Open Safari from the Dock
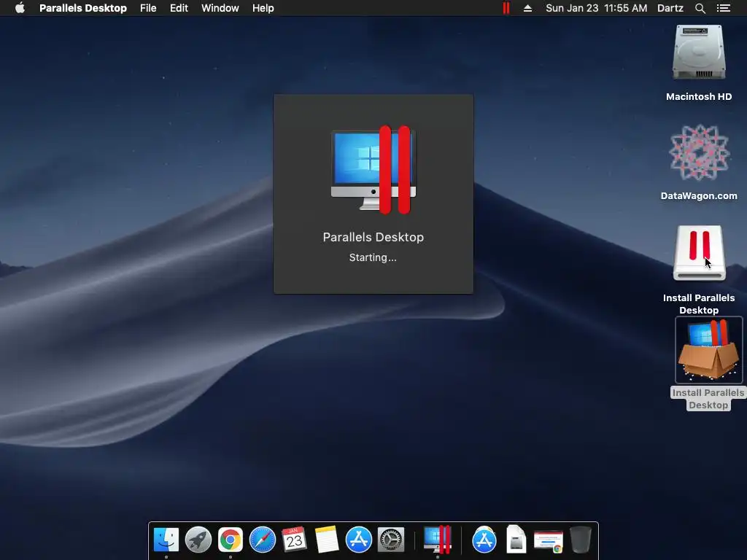This screenshot has height=560, width=747. (x=263, y=540)
